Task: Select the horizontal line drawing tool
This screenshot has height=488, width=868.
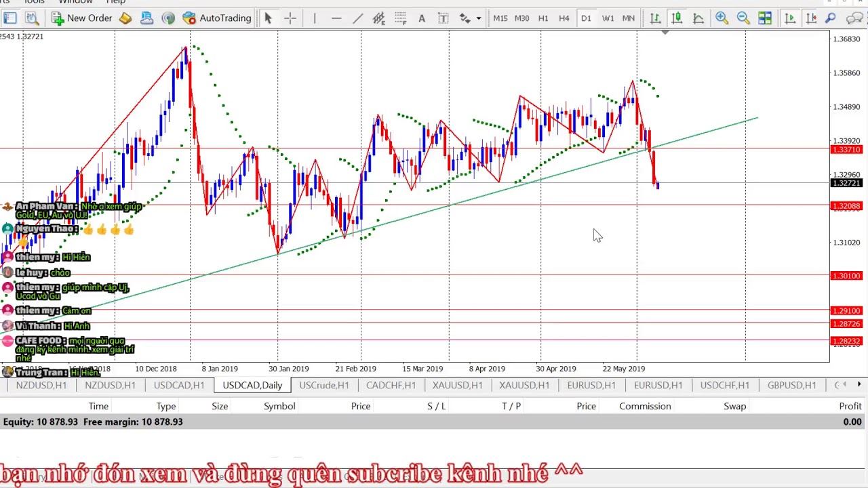Action: (x=336, y=18)
